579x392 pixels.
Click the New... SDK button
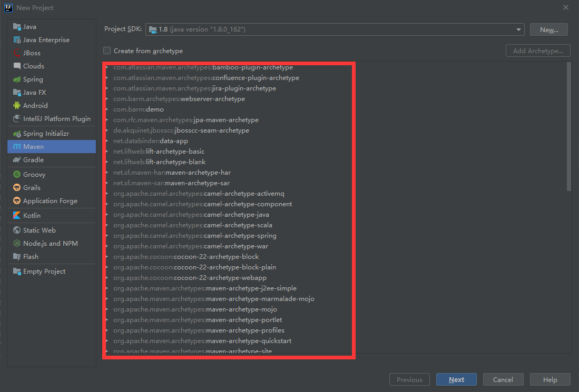tap(549, 29)
